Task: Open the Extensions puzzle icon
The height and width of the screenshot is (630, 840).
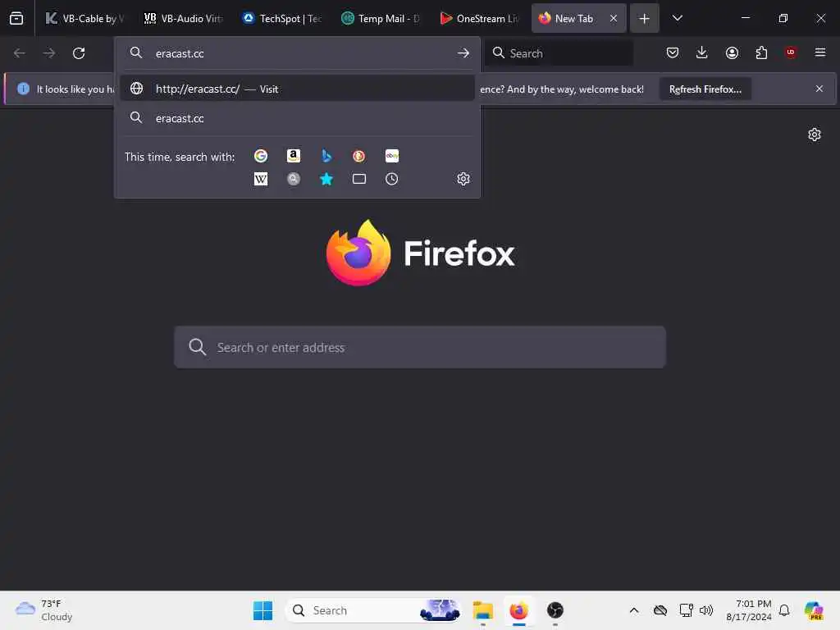Action: pos(761,52)
